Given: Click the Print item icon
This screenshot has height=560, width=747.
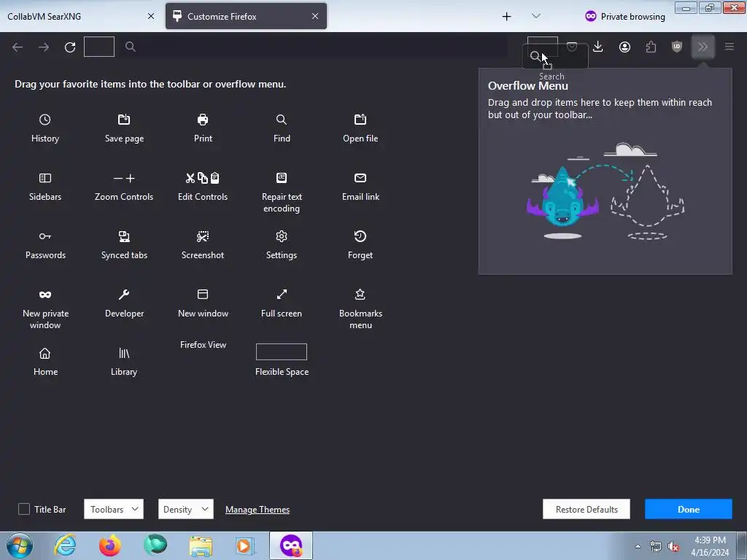Looking at the screenshot, I should point(203,120).
